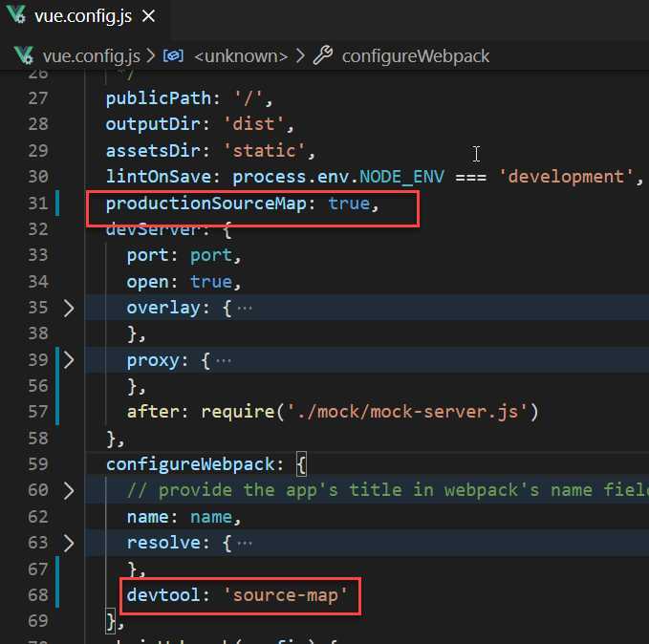
Task: Expand the folded overlay block at line 35
Action: coord(69,309)
